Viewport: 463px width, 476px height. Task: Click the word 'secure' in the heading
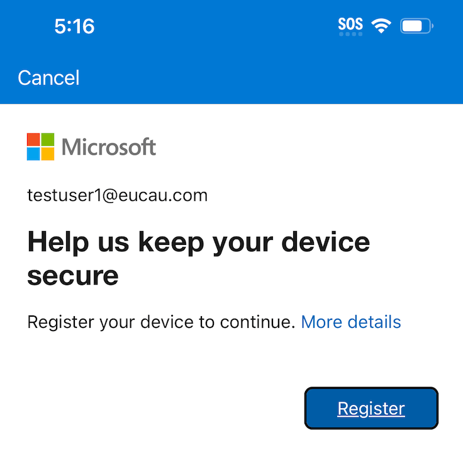pos(73,275)
